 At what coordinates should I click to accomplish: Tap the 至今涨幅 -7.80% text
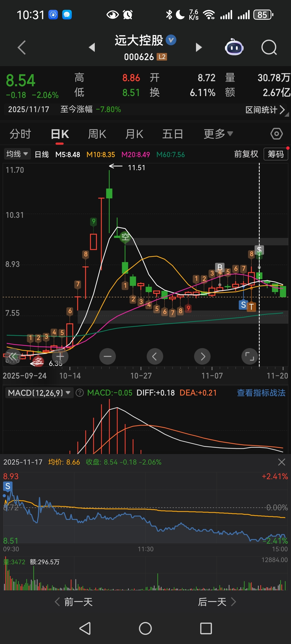coord(91,109)
